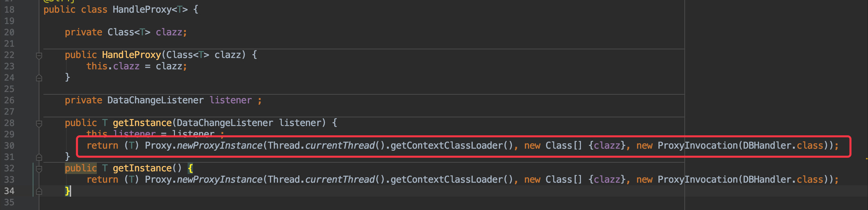Click line number 30 in the gutter
This screenshot has height=210, width=868.
click(x=9, y=146)
